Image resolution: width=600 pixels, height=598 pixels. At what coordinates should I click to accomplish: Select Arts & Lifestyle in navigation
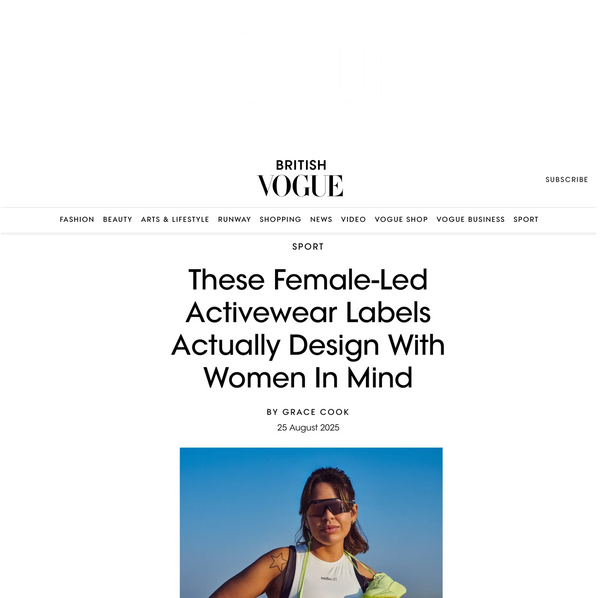click(175, 220)
